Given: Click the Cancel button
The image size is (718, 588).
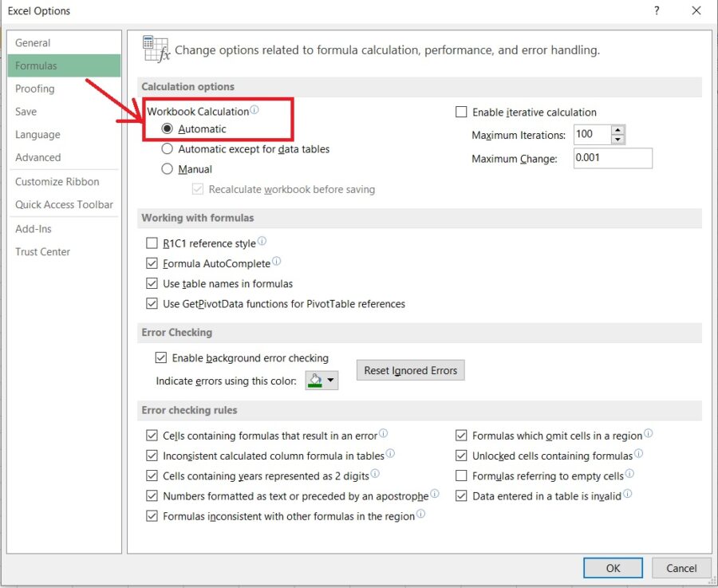Looking at the screenshot, I should click(681, 568).
